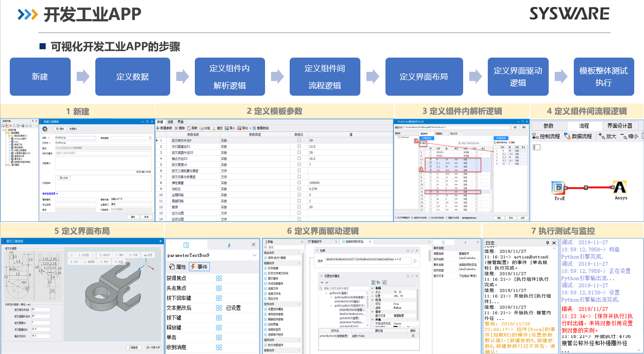Toggle 数组化 checkbox for 弹性模量
Image resolution: width=644 pixels, height=354 pixels.
pyautogui.click(x=299, y=183)
